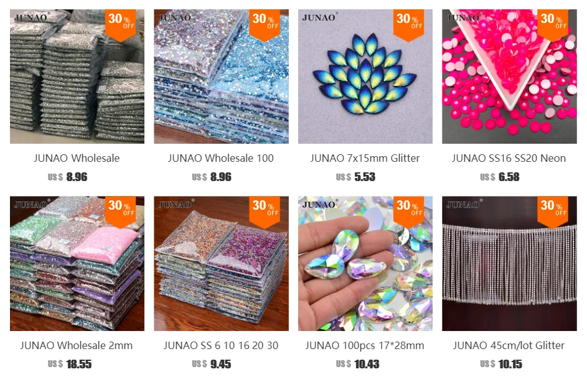This screenshot has height=392, width=587.
Task: Open the stacked silver rhinestone bags thumbnail
Action: click(x=77, y=77)
